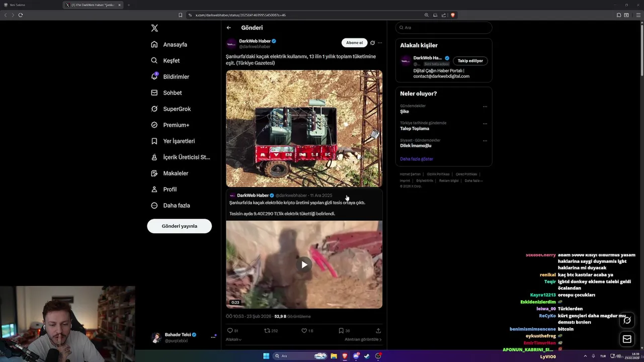Play the quoted post video
The height and width of the screenshot is (362, 644).
304,264
